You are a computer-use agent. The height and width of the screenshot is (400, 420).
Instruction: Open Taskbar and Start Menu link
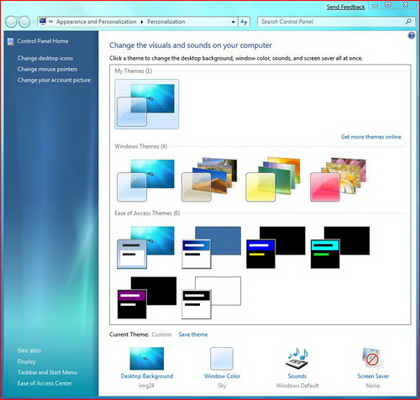click(47, 372)
